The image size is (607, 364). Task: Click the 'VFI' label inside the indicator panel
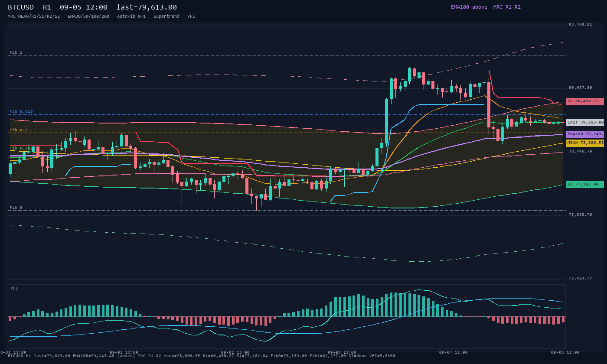tap(14, 288)
